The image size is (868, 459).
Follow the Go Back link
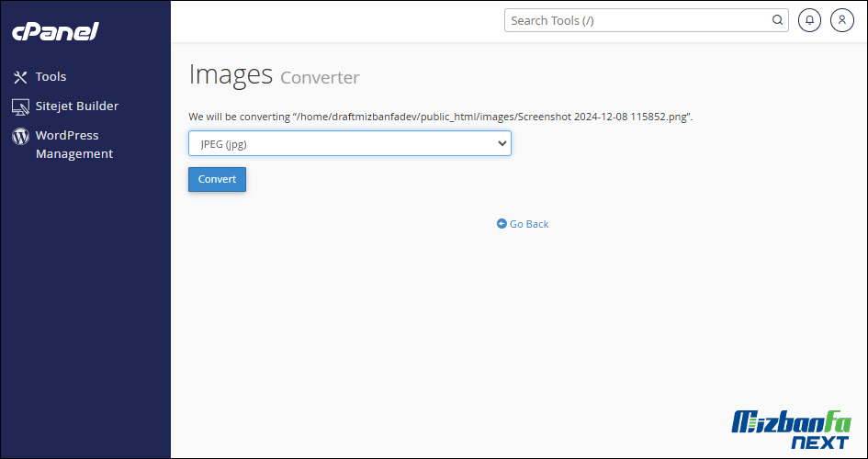[523, 224]
